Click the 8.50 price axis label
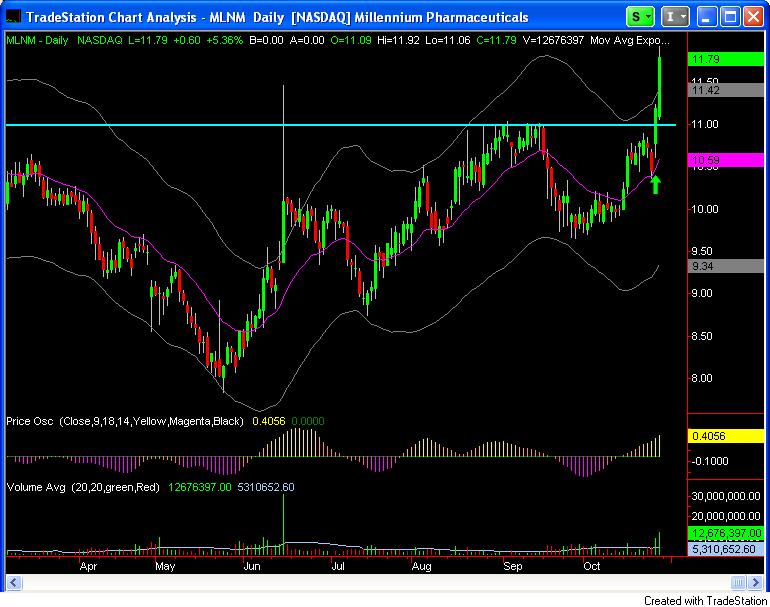Viewport: 770px width, 607px height. 702,336
